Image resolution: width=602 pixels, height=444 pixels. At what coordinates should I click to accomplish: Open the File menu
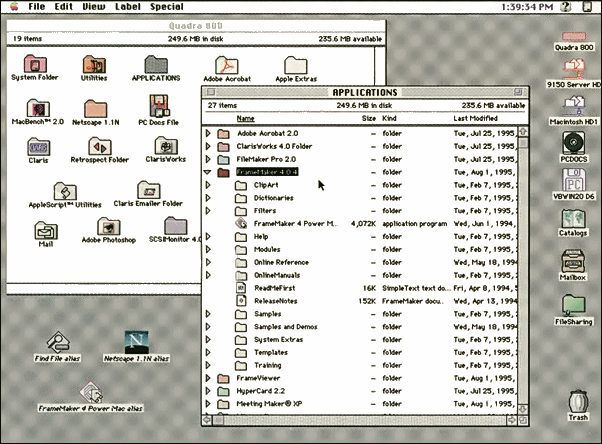[x=36, y=7]
